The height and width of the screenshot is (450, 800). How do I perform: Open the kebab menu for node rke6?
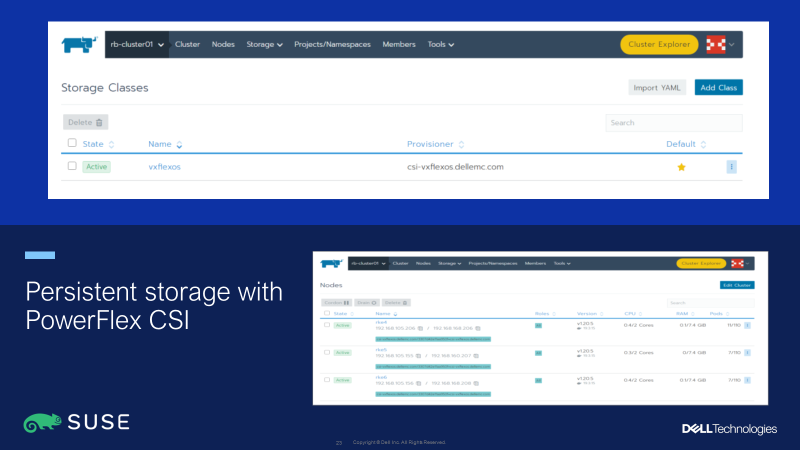tap(747, 380)
